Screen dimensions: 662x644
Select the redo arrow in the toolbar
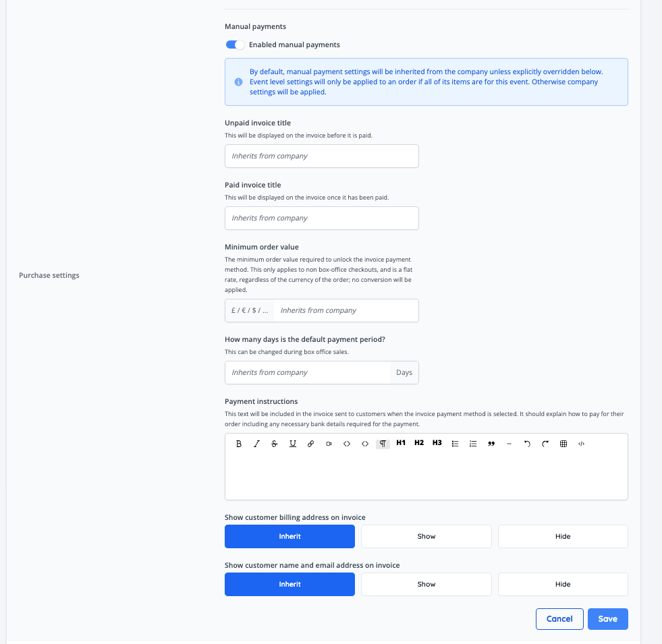pos(545,444)
